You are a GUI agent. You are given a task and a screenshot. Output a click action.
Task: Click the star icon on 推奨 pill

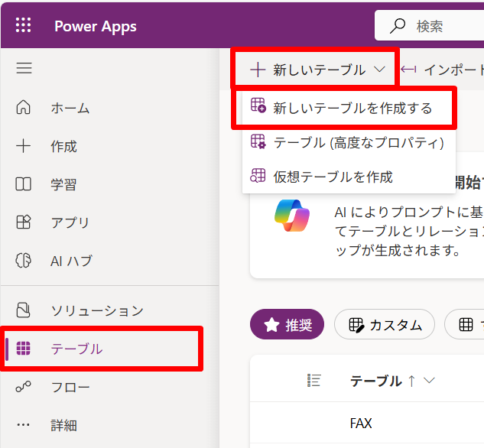[271, 325]
